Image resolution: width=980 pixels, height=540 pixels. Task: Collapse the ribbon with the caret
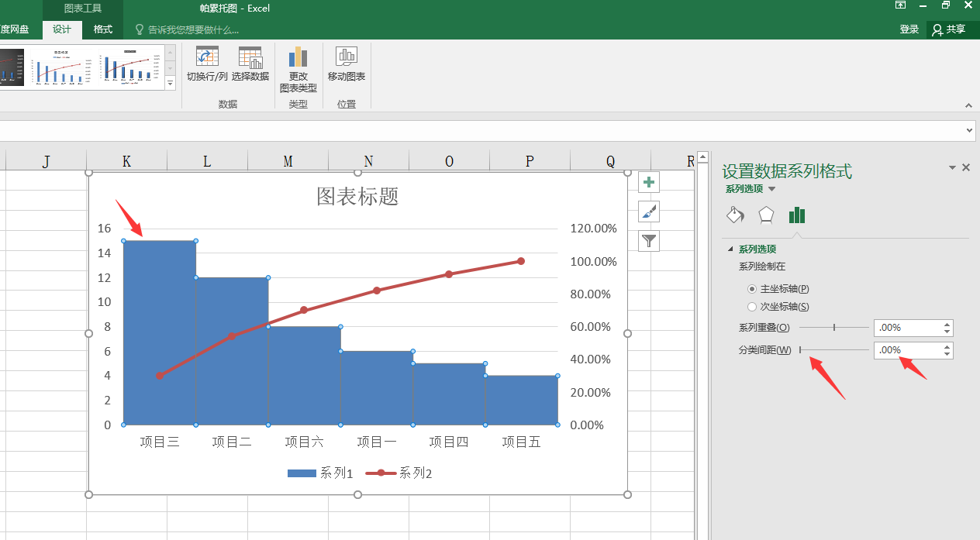pyautogui.click(x=968, y=105)
